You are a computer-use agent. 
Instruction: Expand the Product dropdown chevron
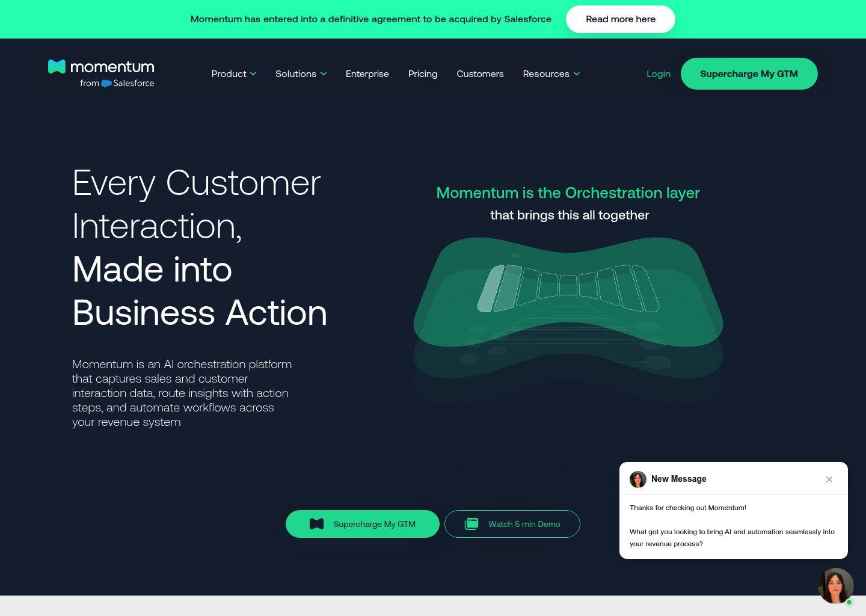click(253, 74)
